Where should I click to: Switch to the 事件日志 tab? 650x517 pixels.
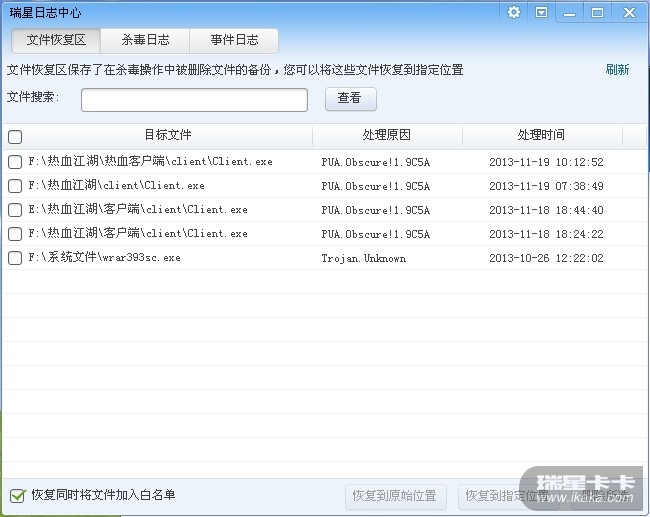234,40
